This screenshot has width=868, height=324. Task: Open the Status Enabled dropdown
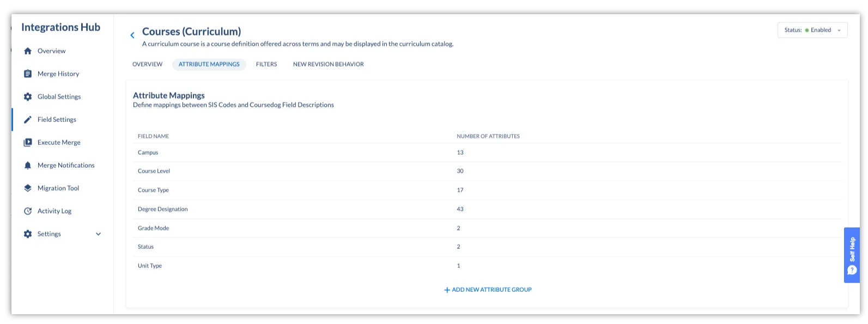pyautogui.click(x=812, y=30)
